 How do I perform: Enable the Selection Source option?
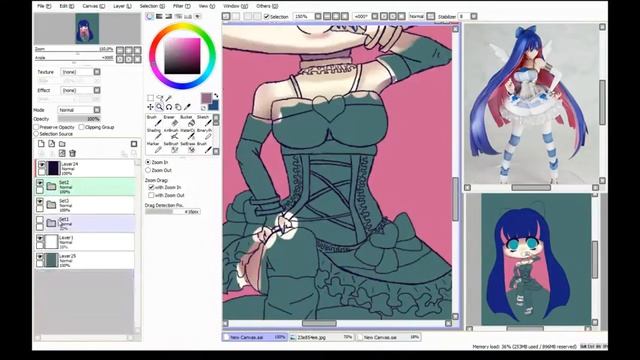[36, 134]
